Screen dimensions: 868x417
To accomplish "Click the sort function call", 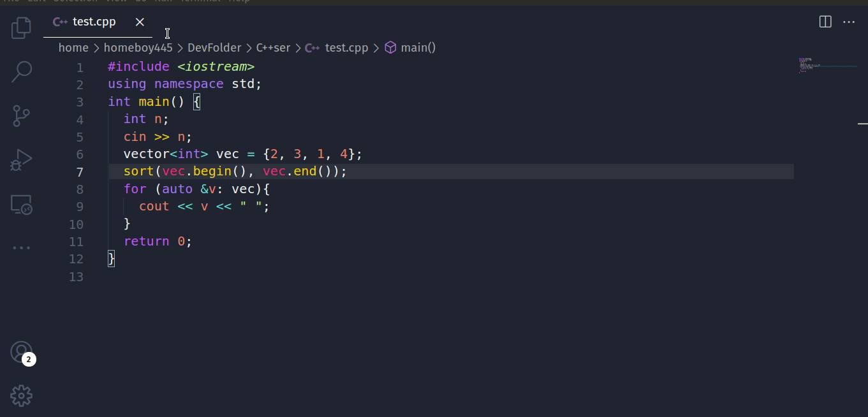I will point(139,172).
